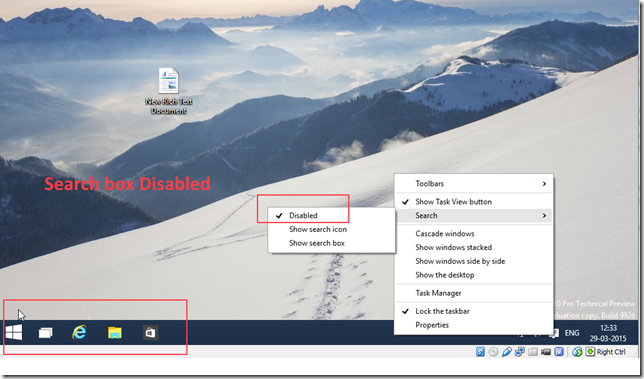Viewport: 644px width, 379px height.
Task: Click the VirtualBox video capture icon
Action: click(x=546, y=352)
